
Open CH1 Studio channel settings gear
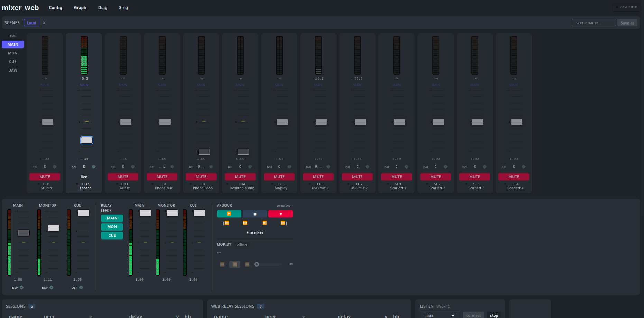[x=55, y=167]
